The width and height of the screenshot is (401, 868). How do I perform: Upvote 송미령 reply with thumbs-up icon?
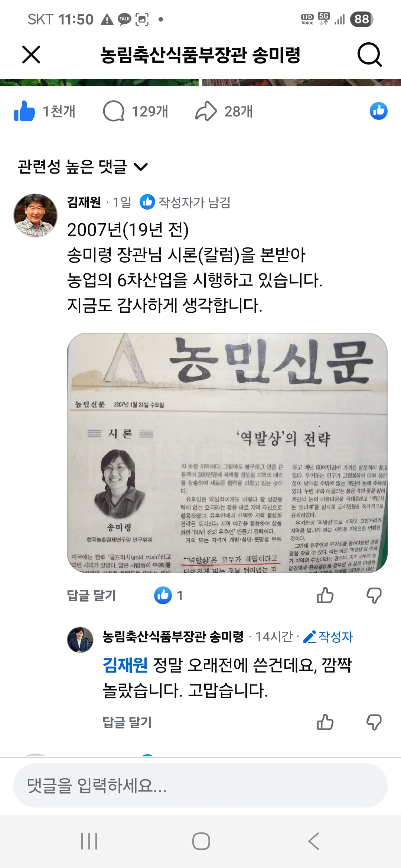(325, 722)
